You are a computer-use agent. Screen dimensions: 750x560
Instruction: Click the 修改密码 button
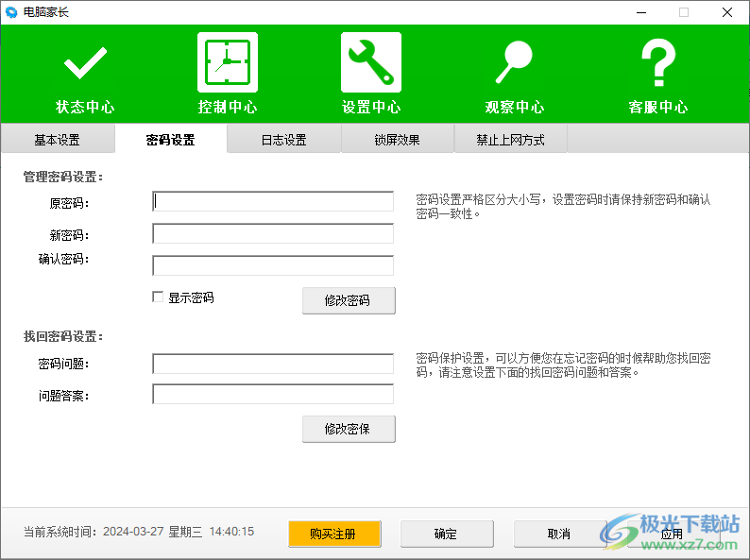(x=349, y=300)
